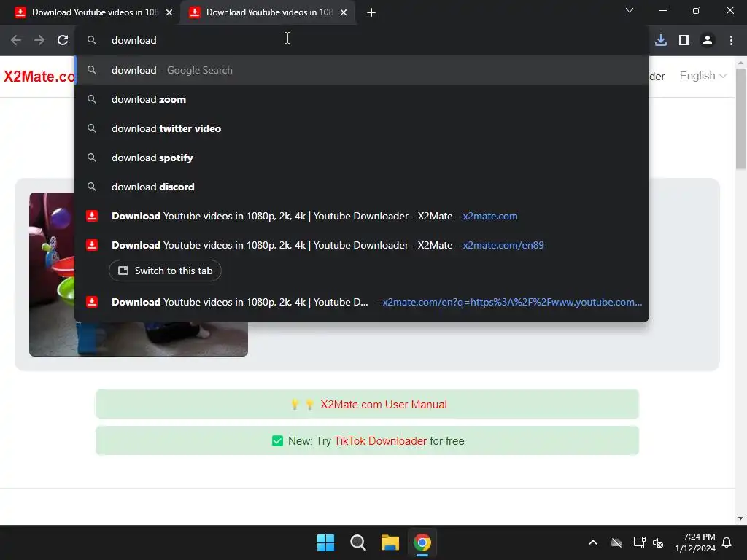Open the Chrome profile avatar
This screenshot has height=560, width=747.
708,41
